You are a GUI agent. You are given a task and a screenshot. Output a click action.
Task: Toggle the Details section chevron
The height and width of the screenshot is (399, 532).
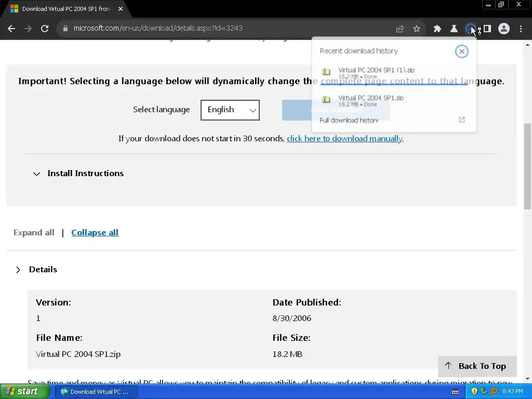pos(18,270)
